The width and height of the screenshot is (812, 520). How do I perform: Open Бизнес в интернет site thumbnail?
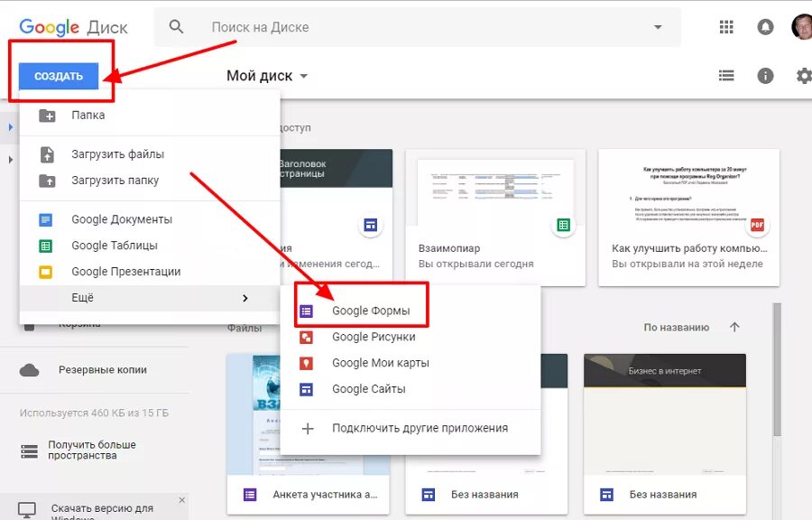point(665,414)
